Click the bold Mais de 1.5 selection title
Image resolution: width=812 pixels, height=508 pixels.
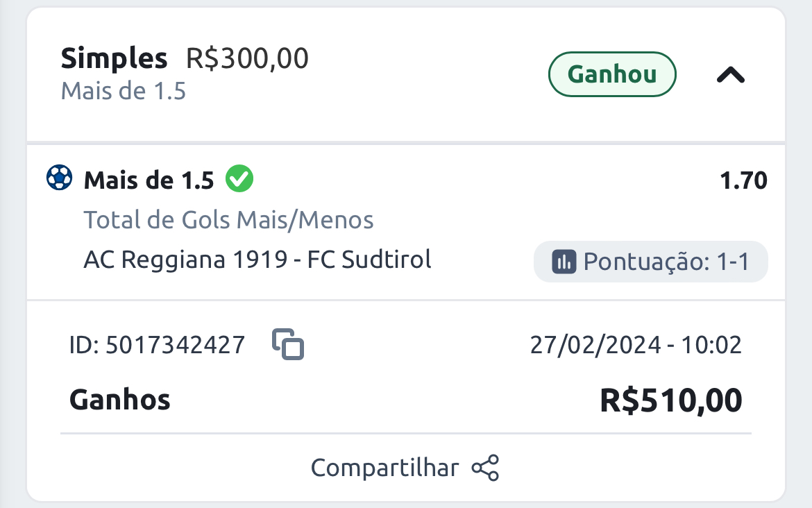coord(149,180)
